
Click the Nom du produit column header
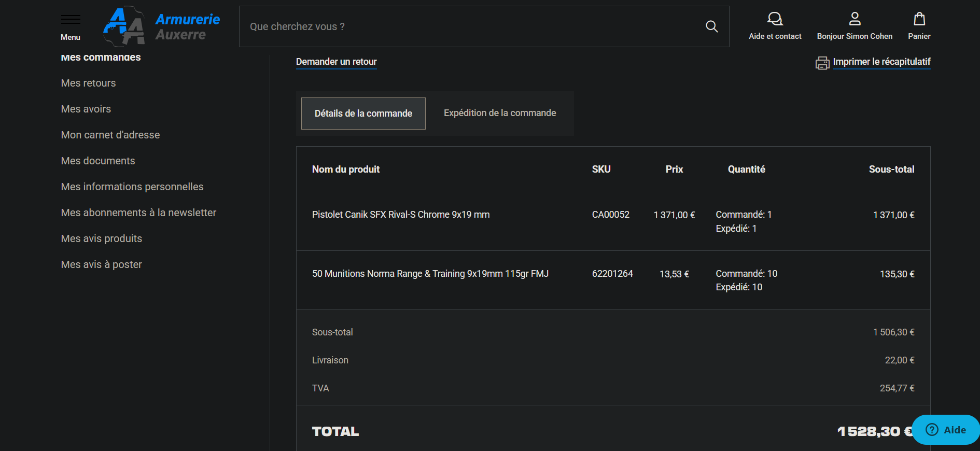click(x=346, y=170)
